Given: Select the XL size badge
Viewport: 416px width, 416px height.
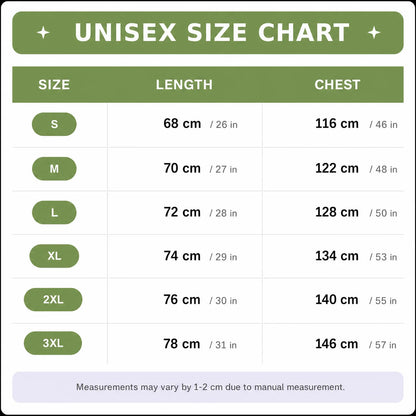Looking at the screenshot, I should [54, 256].
